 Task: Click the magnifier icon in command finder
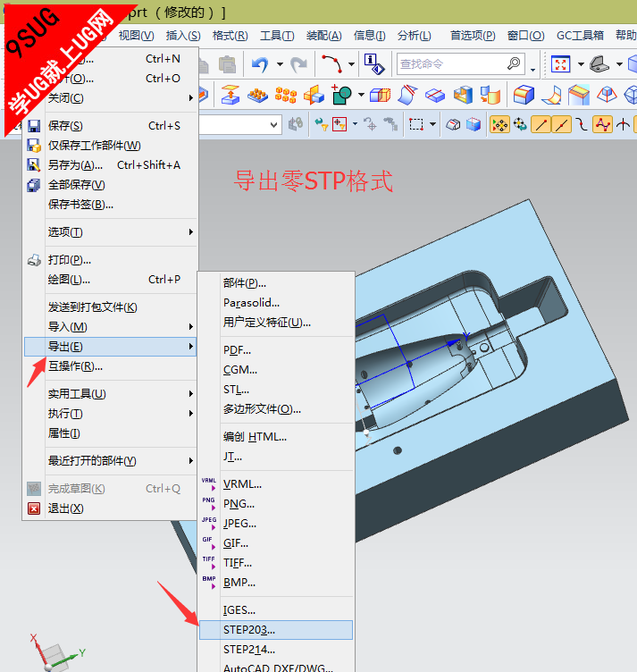click(513, 63)
